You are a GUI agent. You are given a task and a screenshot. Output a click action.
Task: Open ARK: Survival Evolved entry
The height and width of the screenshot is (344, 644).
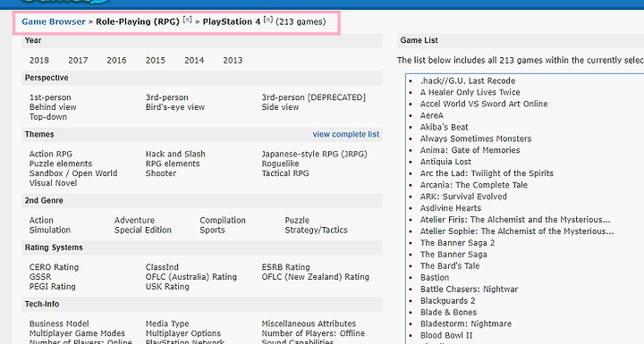tap(463, 197)
